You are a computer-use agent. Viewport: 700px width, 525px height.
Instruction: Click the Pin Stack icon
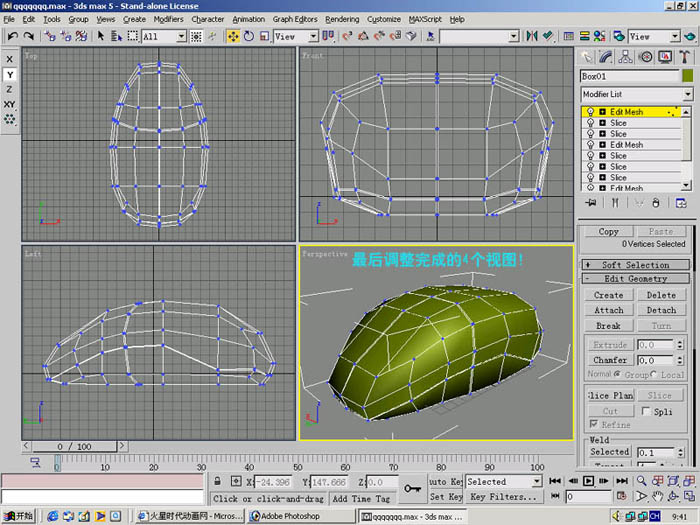click(x=591, y=203)
